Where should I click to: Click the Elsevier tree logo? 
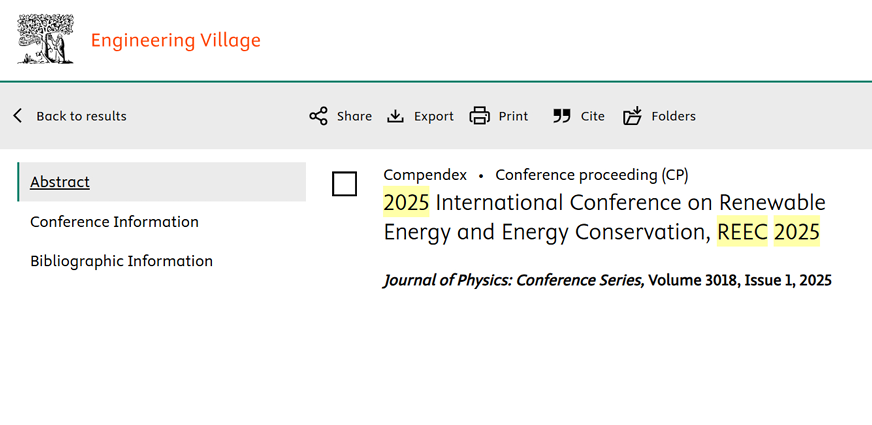45,40
